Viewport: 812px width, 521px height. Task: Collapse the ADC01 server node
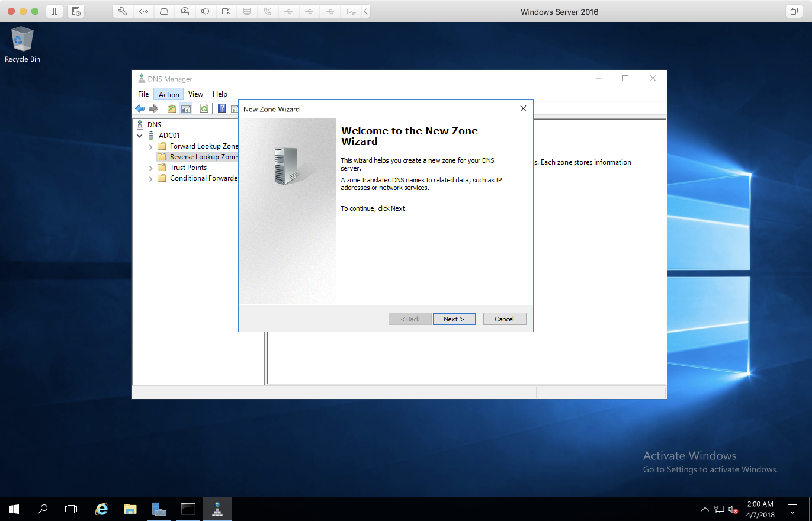[140, 136]
